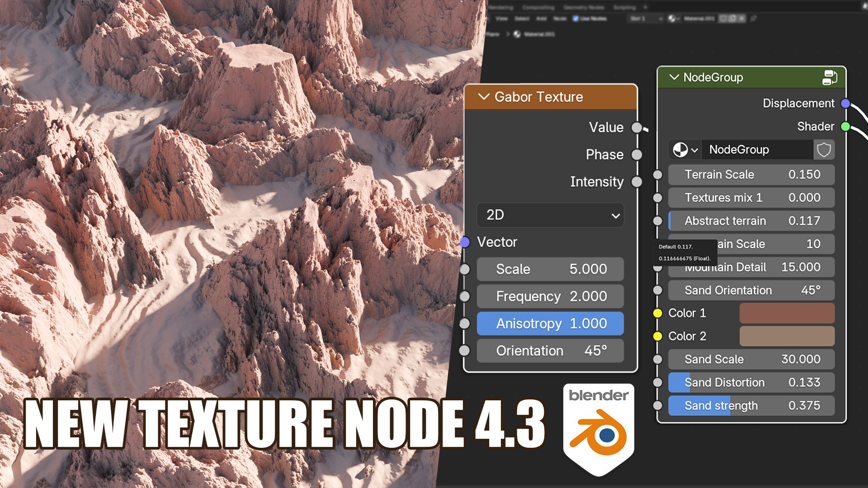This screenshot has width=868, height=488.
Task: Click the material icon in the breadcrumb path
Action: coord(517,34)
